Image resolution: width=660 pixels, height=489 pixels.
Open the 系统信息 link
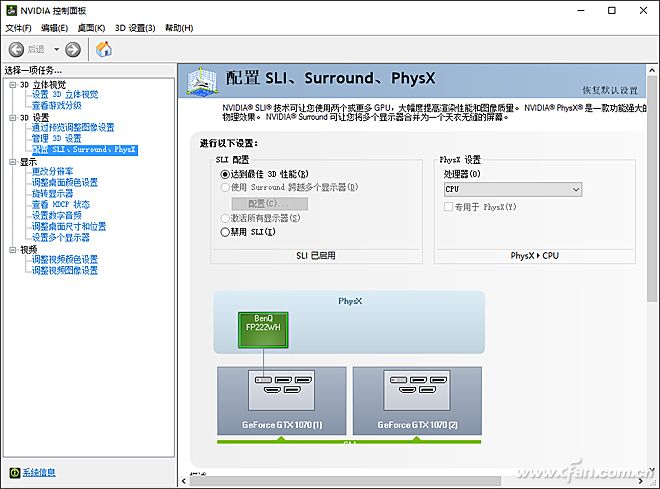[39, 473]
